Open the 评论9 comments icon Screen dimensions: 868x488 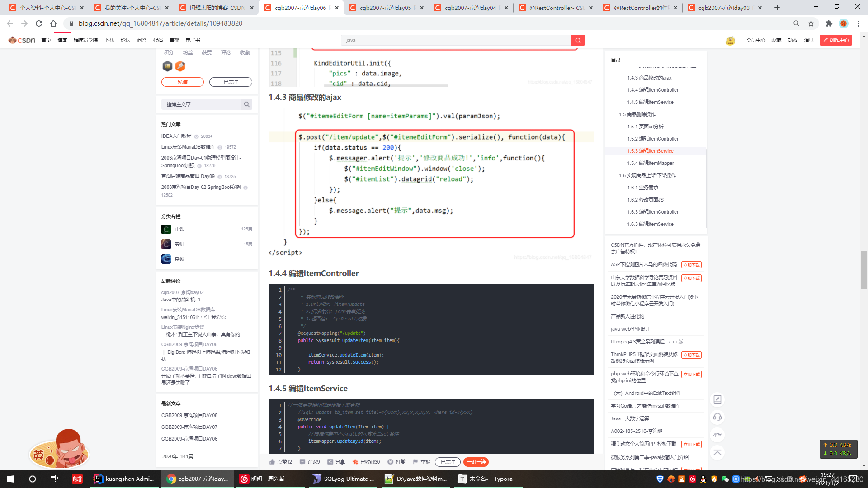[x=302, y=462]
